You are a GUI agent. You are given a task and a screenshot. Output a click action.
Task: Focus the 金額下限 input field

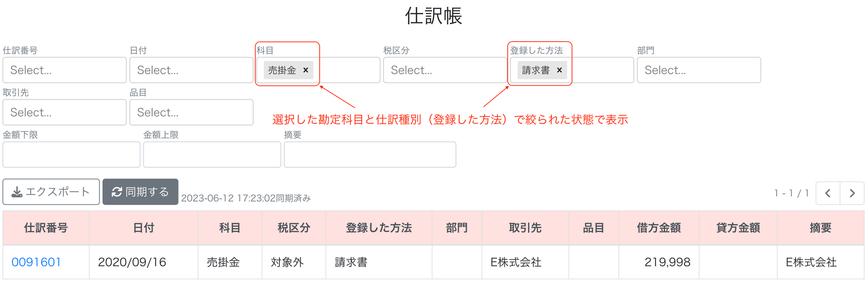(71, 155)
